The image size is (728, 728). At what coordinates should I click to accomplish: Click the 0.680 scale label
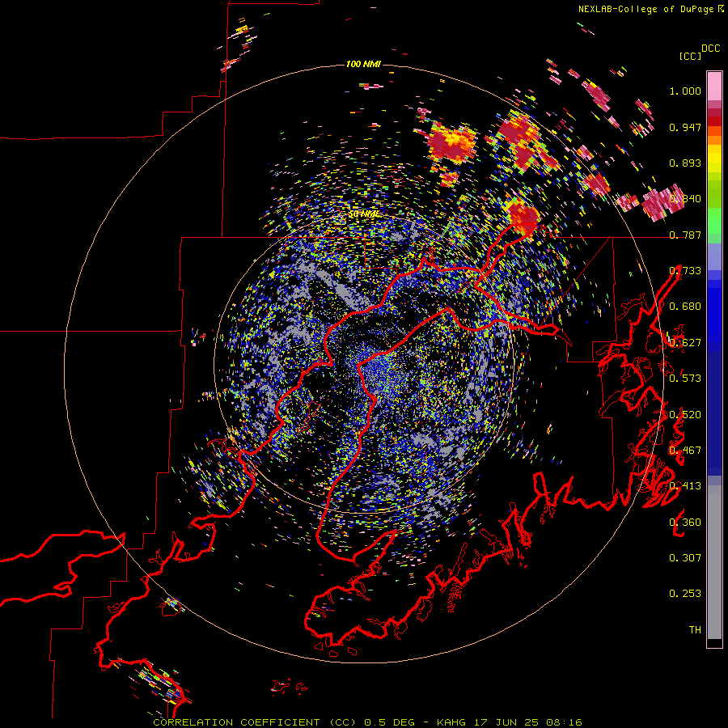pos(685,307)
